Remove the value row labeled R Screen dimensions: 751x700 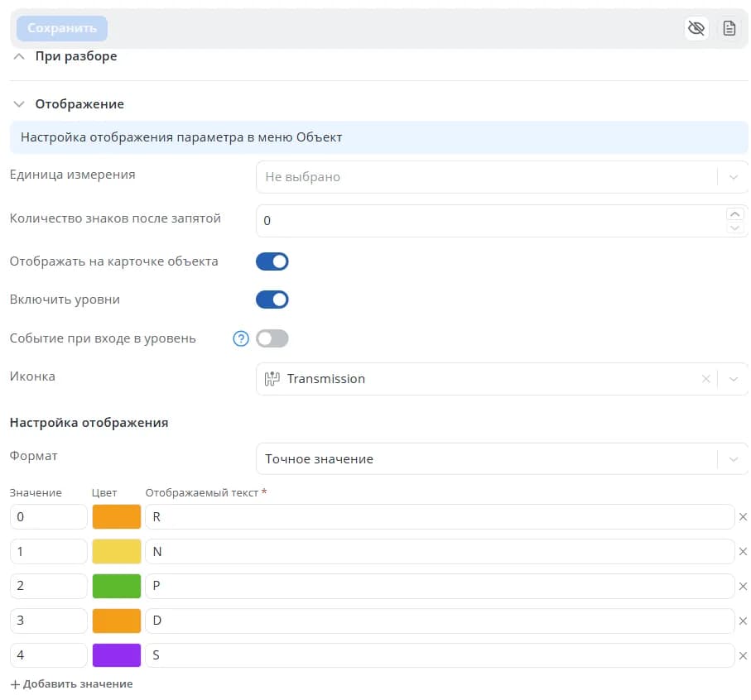(743, 517)
